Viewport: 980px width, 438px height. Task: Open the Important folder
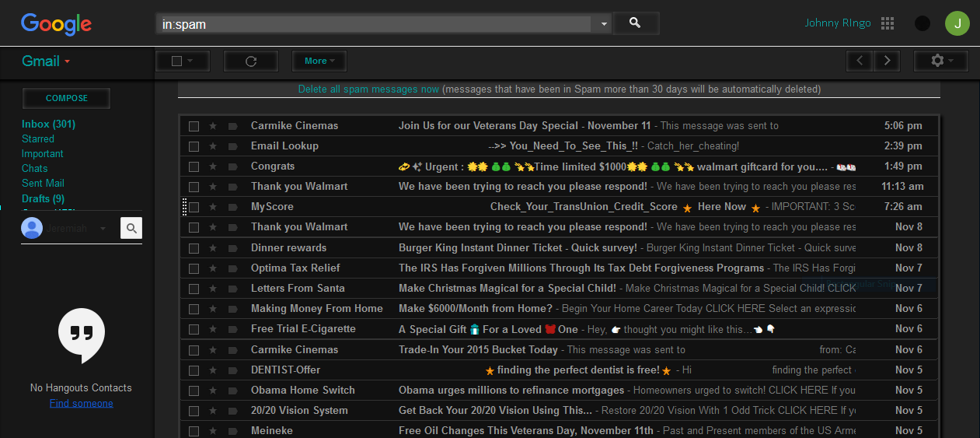tap(43, 153)
